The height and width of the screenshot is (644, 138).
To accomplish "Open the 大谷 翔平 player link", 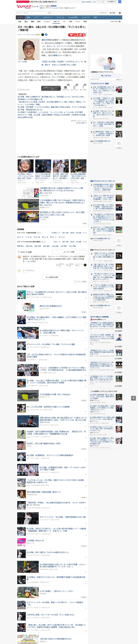I will click(64, 246).
